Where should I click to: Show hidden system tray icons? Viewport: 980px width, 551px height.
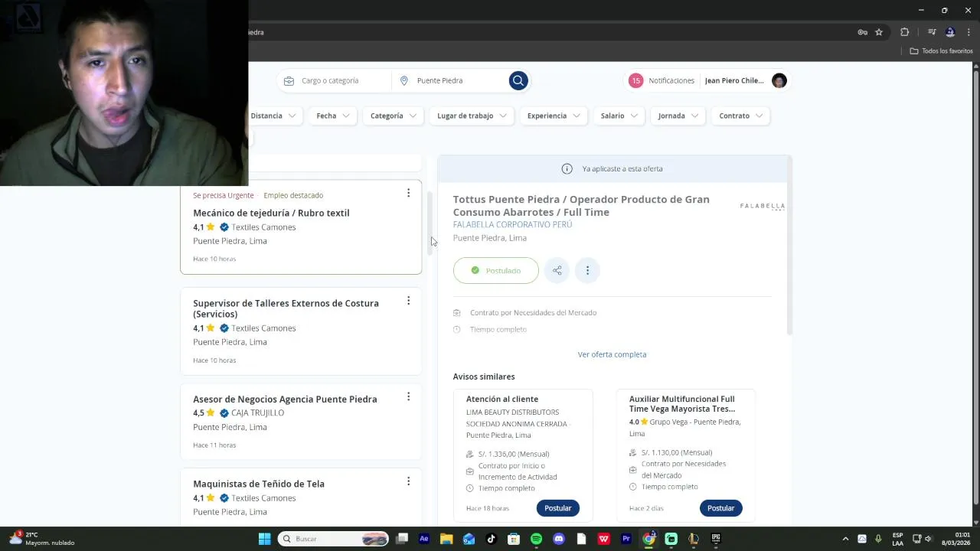click(x=845, y=539)
